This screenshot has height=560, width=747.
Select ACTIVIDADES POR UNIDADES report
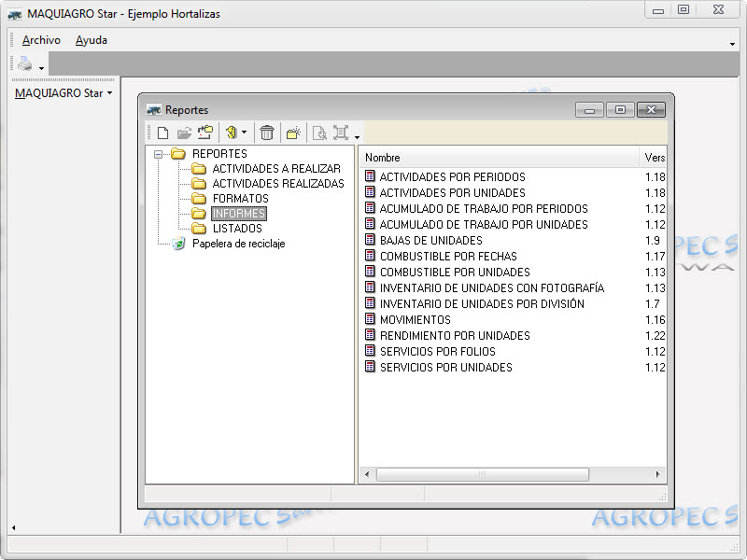pyautogui.click(x=453, y=193)
